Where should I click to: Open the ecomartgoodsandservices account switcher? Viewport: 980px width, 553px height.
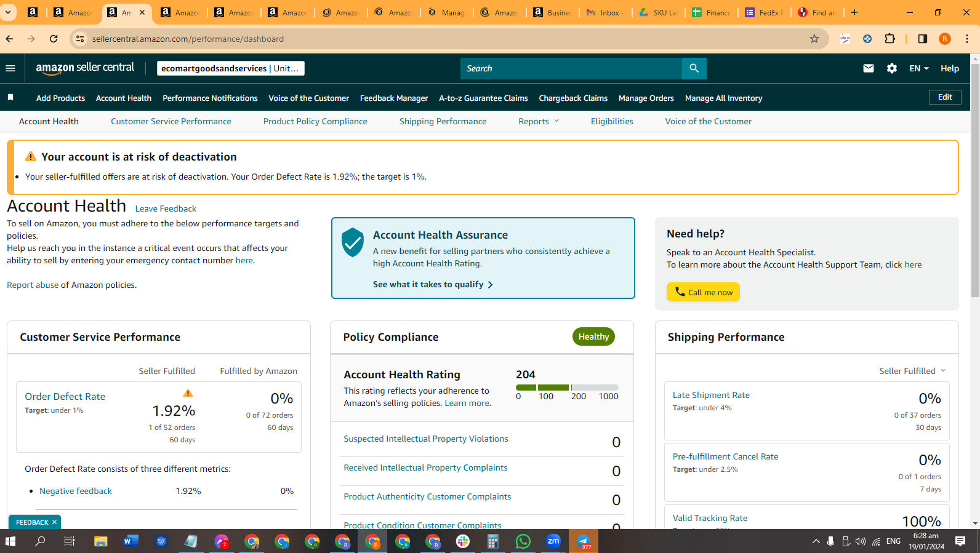click(231, 68)
